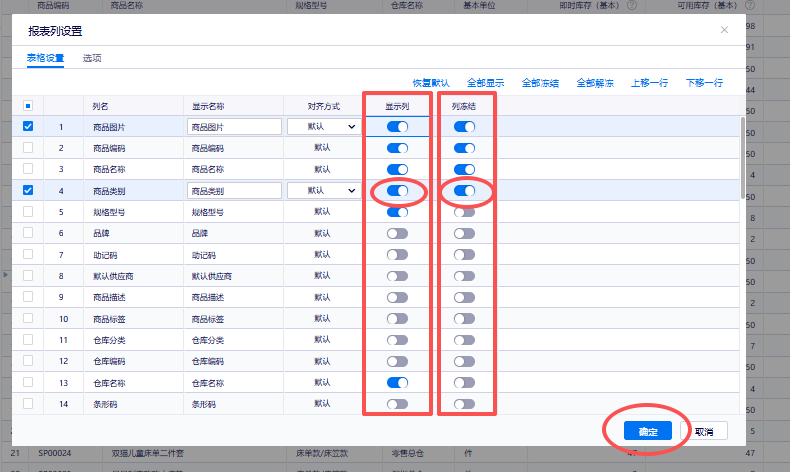This screenshot has height=472, width=790.
Task: Check the checkbox for row 2 商品编码
Action: 28,148
